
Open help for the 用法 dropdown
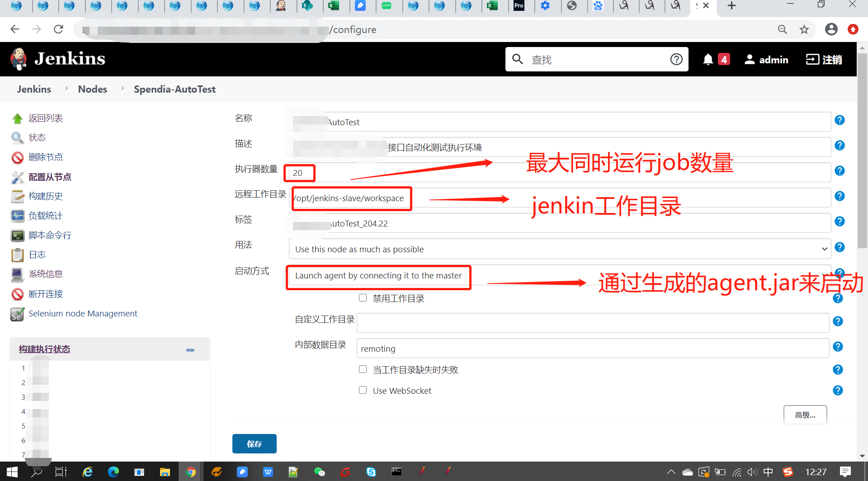pos(840,247)
